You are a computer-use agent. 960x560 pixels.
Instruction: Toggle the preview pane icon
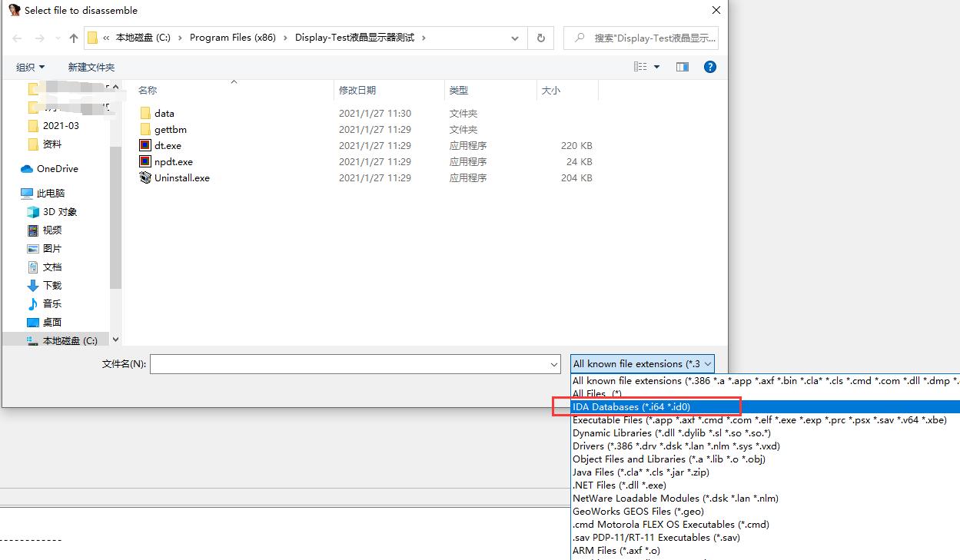682,67
